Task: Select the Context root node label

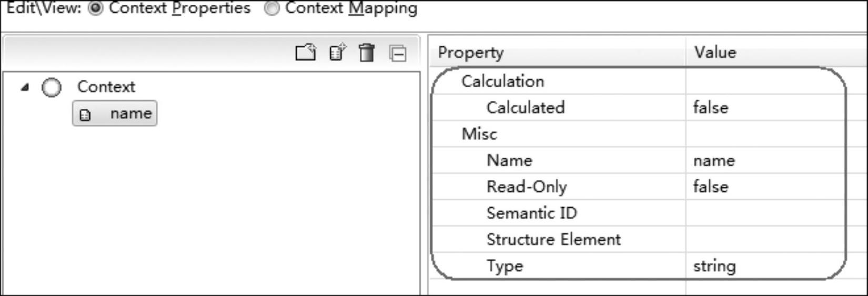Action: point(106,87)
